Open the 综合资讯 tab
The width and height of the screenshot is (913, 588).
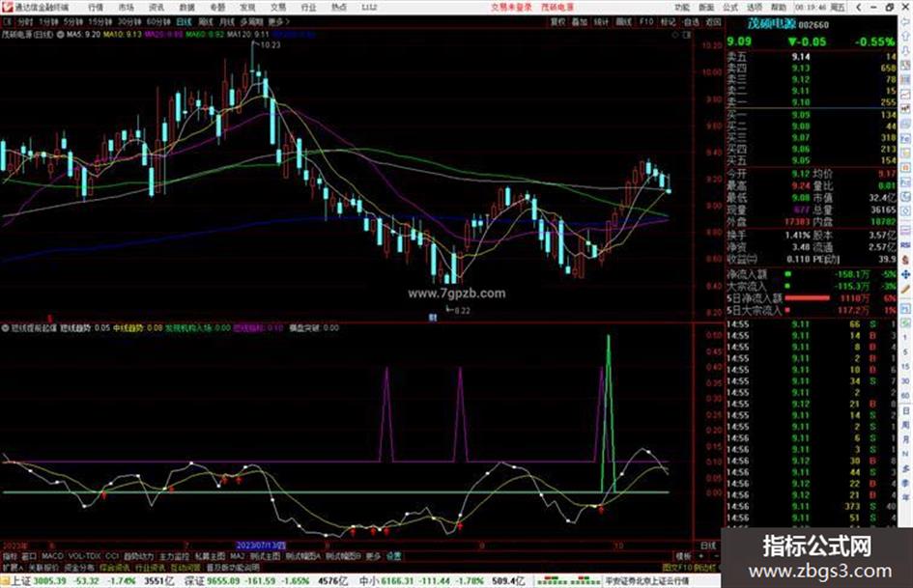click(115, 567)
